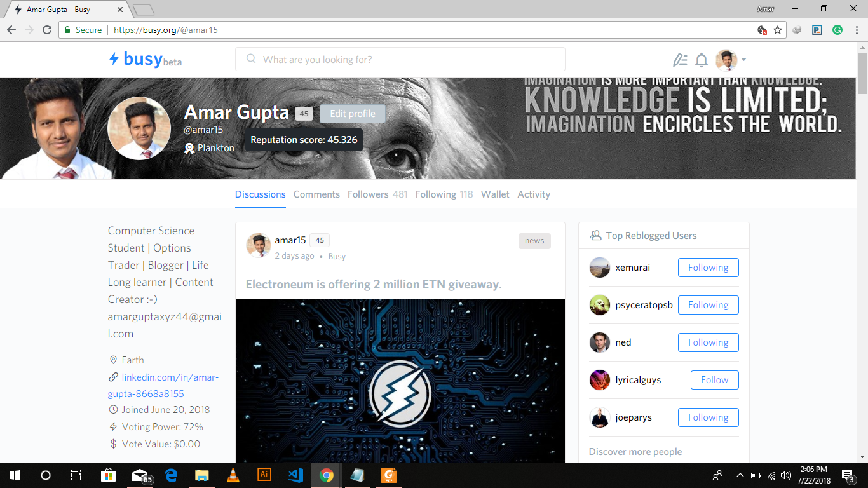Open the notifications bell icon
Viewport: 868px width, 488px height.
point(702,60)
